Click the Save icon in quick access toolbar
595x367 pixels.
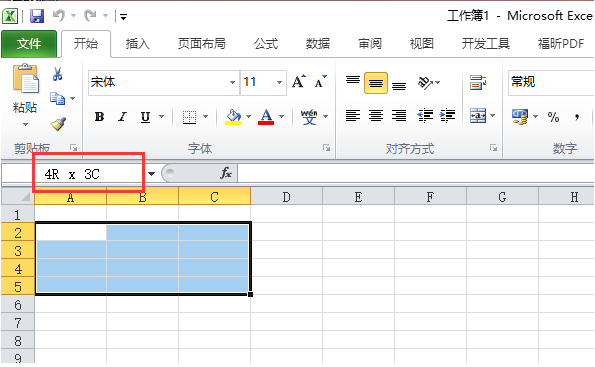coord(37,16)
